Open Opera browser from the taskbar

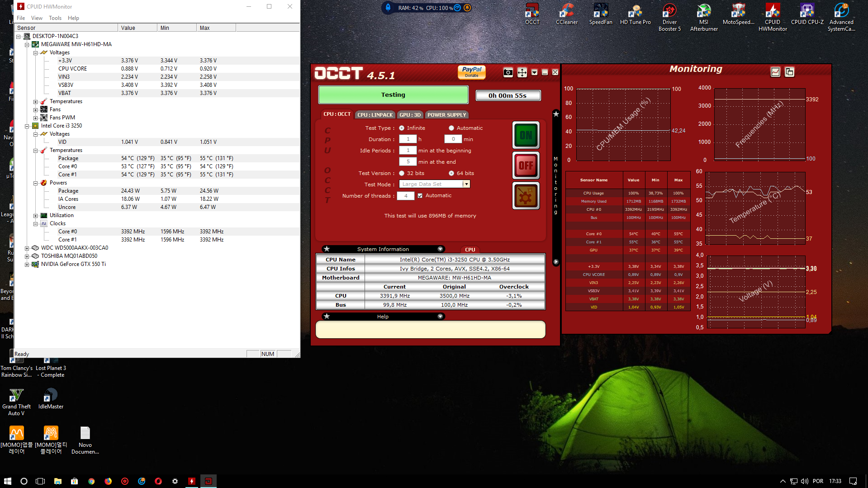[x=158, y=481]
